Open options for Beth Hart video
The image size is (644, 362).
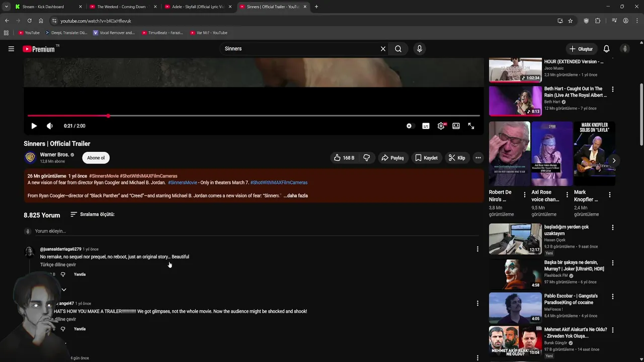[x=612, y=89]
